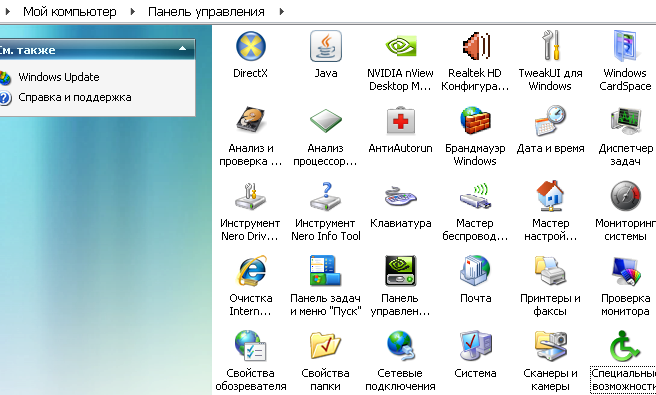Open Анализ процессора chip icon
This screenshot has width=656, height=395.
[x=325, y=121]
